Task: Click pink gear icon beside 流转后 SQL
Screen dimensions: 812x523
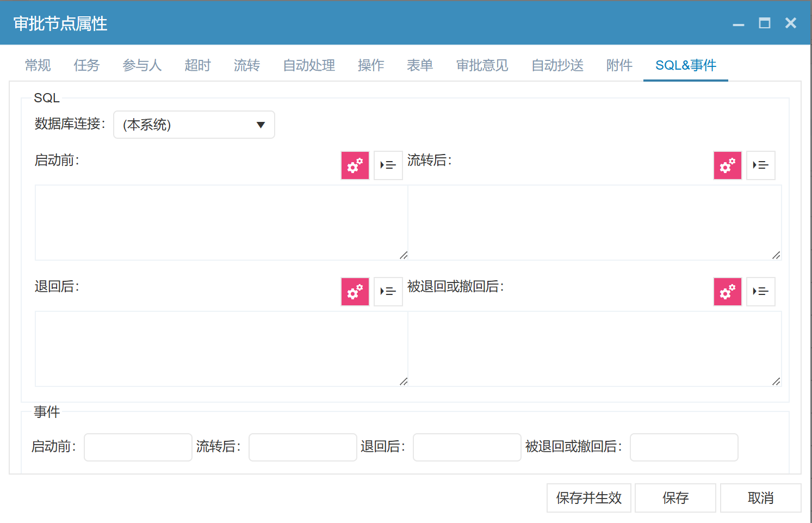Action: pyautogui.click(x=727, y=165)
